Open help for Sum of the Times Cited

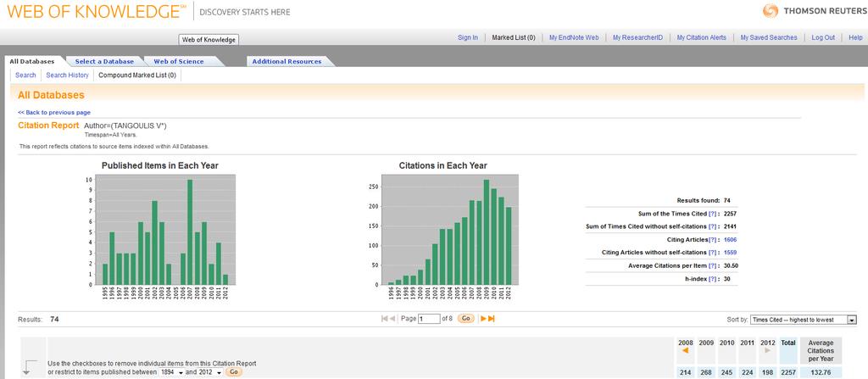tap(712, 214)
